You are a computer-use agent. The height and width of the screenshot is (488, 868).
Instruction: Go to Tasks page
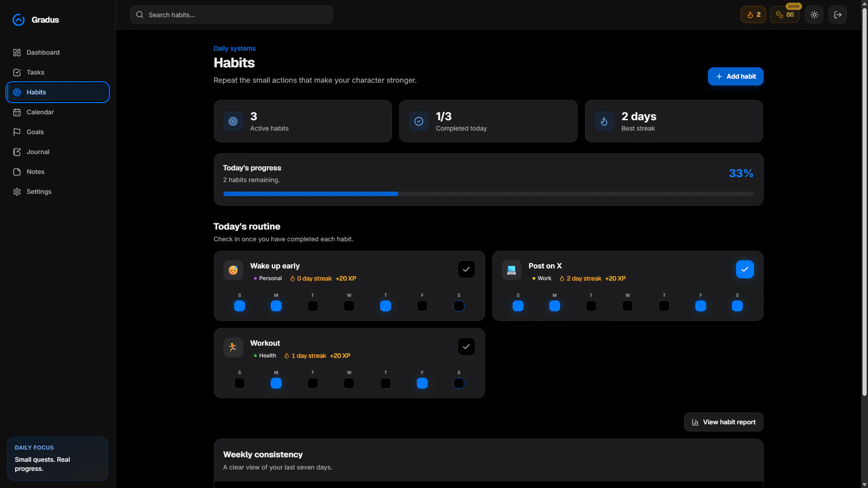(x=57, y=72)
